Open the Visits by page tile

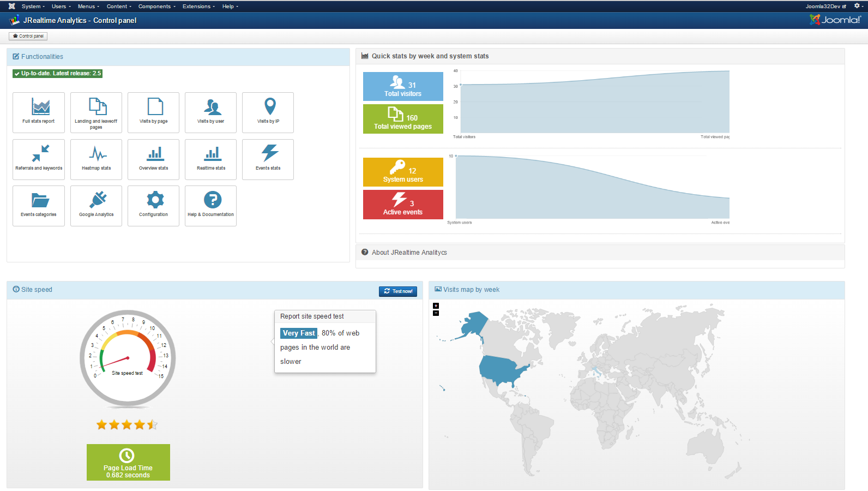(x=153, y=112)
